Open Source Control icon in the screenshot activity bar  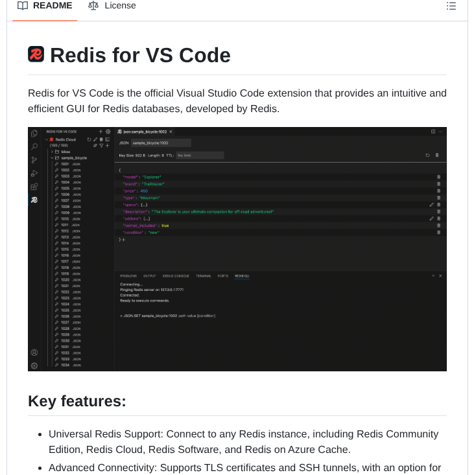[34, 160]
